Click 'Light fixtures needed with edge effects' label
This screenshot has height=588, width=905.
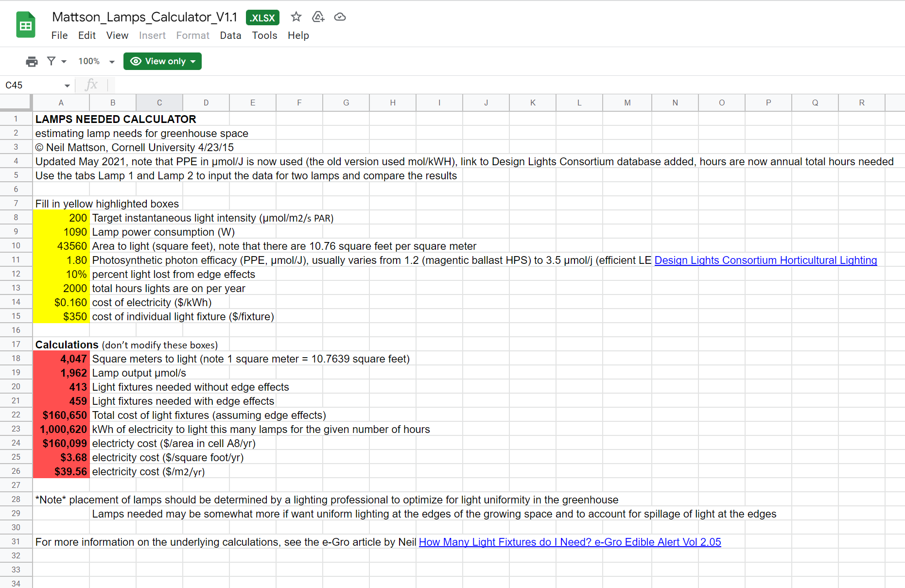point(183,401)
